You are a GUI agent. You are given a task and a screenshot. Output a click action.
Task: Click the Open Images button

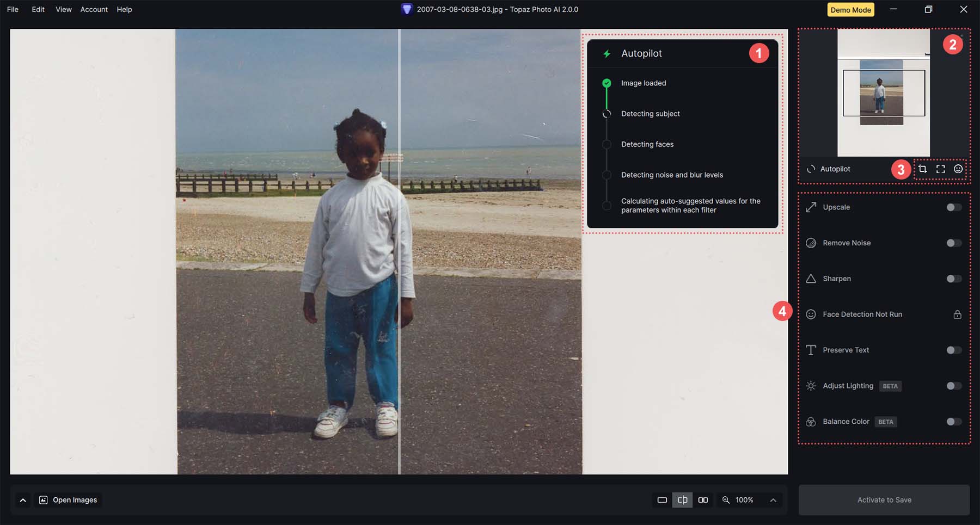(x=69, y=500)
